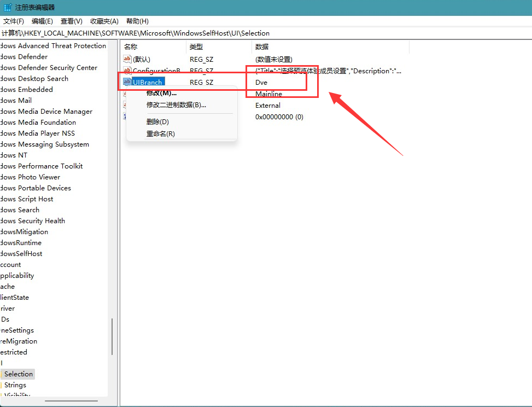
Task: Select Windows Media Player NSS key
Action: click(37, 133)
